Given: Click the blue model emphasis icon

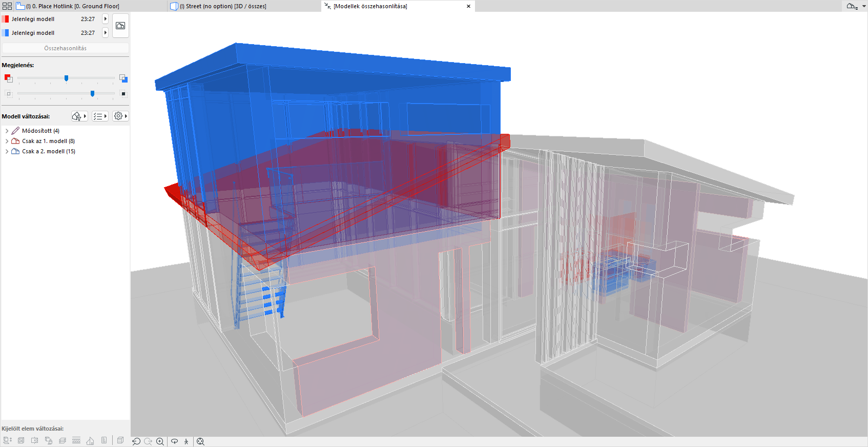Looking at the screenshot, I should (x=123, y=78).
